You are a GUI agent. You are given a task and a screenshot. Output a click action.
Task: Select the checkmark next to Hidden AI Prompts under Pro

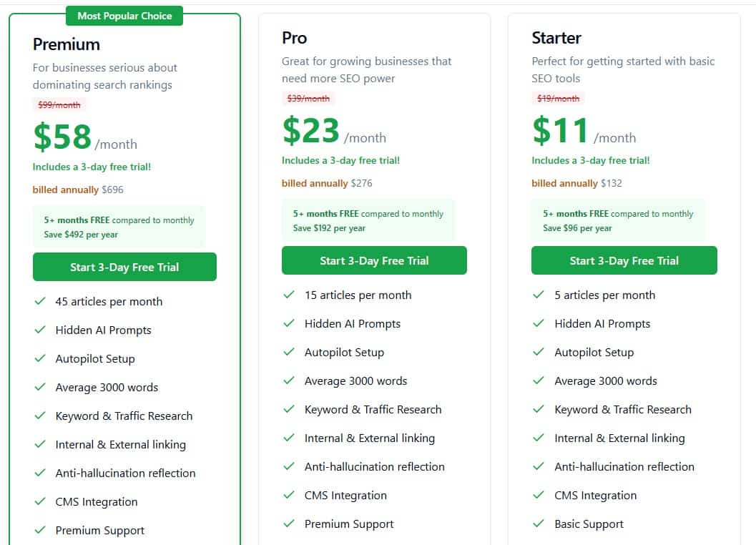pyautogui.click(x=290, y=323)
